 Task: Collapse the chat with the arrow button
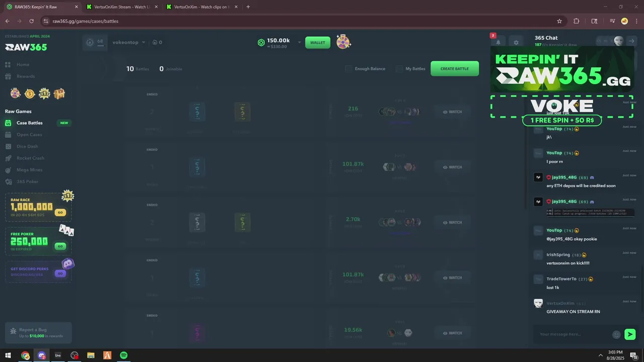pos(632,41)
